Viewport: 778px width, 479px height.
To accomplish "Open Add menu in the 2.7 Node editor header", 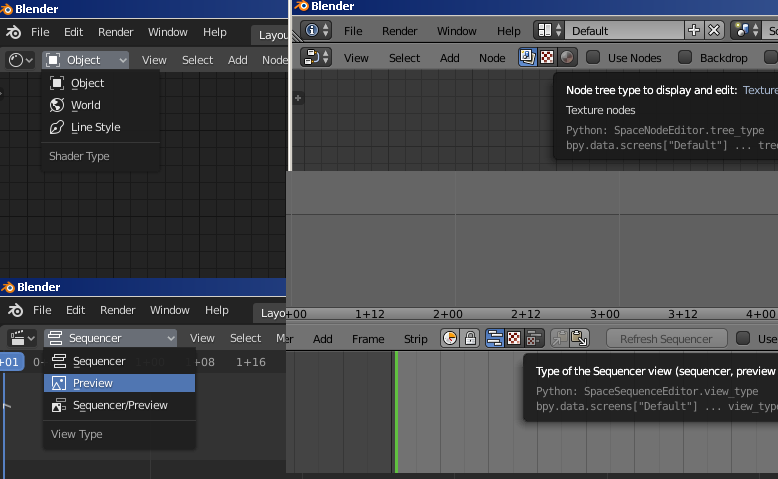I will click(450, 58).
